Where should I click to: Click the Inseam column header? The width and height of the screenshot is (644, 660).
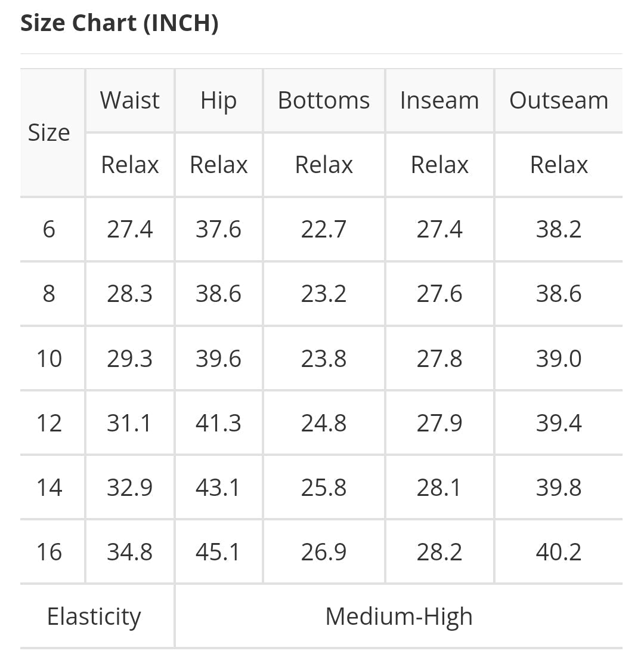(x=439, y=100)
